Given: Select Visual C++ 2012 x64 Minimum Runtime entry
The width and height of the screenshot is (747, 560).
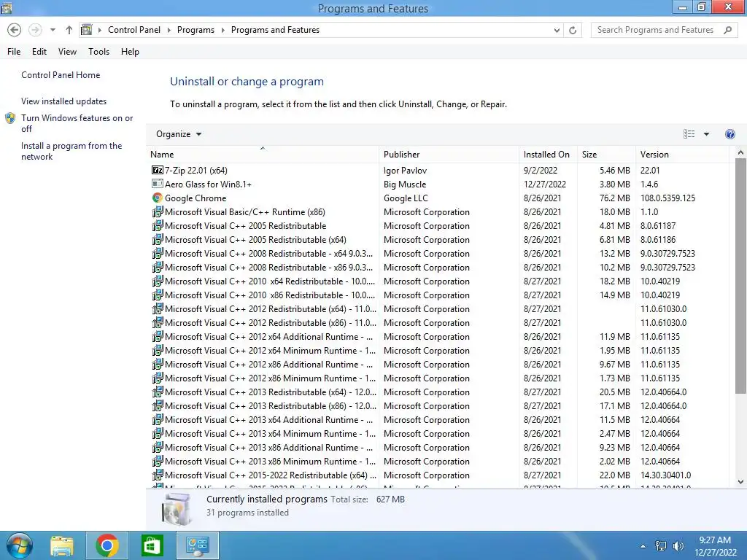Looking at the screenshot, I should pyautogui.click(x=270, y=351).
